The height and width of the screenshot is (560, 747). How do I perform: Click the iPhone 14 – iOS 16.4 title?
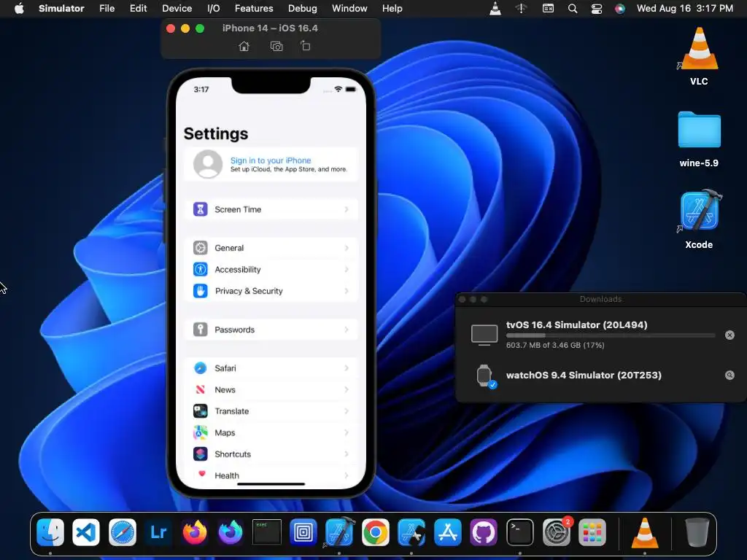click(270, 28)
